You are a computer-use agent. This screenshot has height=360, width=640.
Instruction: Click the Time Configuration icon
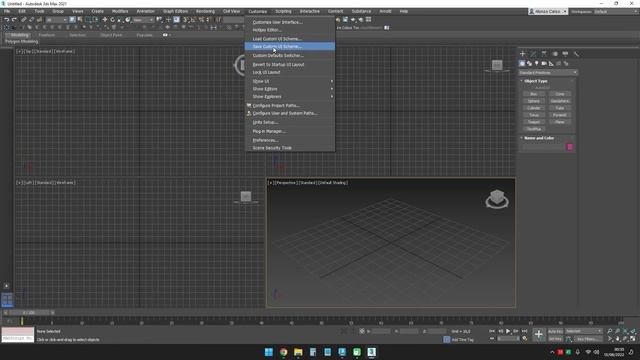[x=525, y=339]
